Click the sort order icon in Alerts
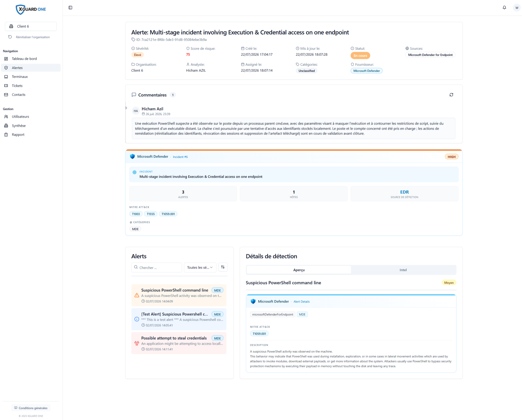This screenshot has height=420, width=522. point(223,267)
